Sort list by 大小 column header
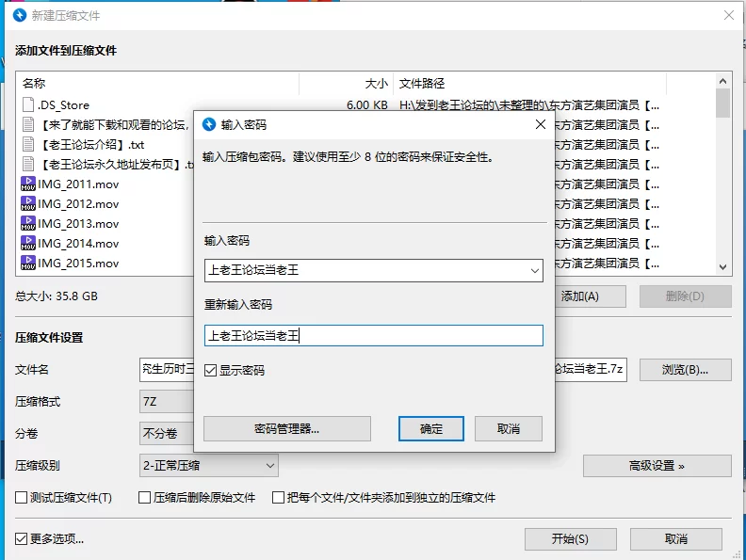The image size is (746, 560). click(x=346, y=84)
